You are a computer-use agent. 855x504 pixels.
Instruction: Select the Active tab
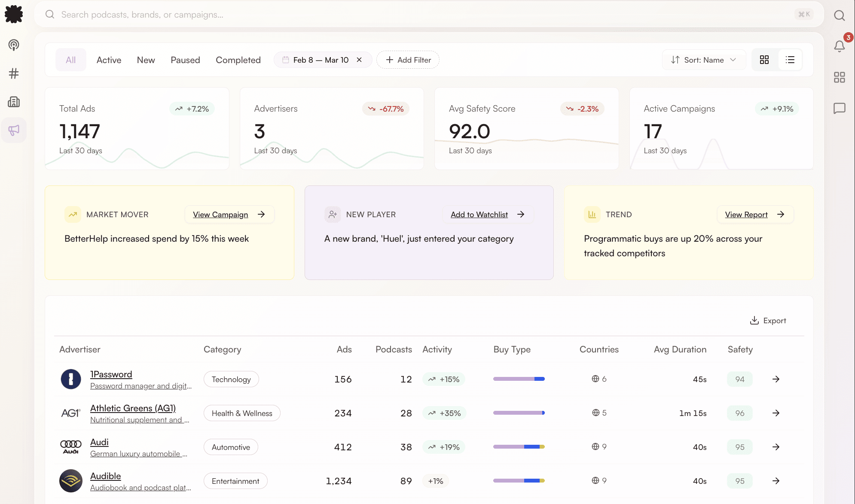(x=109, y=60)
